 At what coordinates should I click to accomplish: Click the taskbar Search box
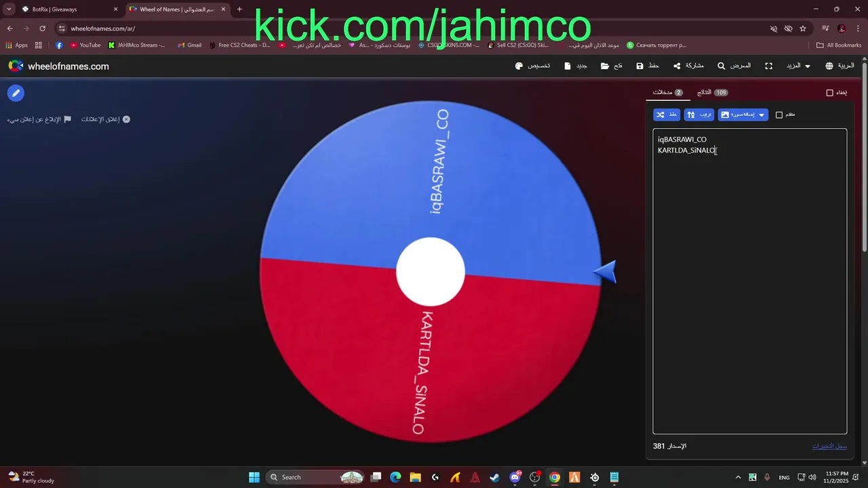pyautogui.click(x=315, y=477)
